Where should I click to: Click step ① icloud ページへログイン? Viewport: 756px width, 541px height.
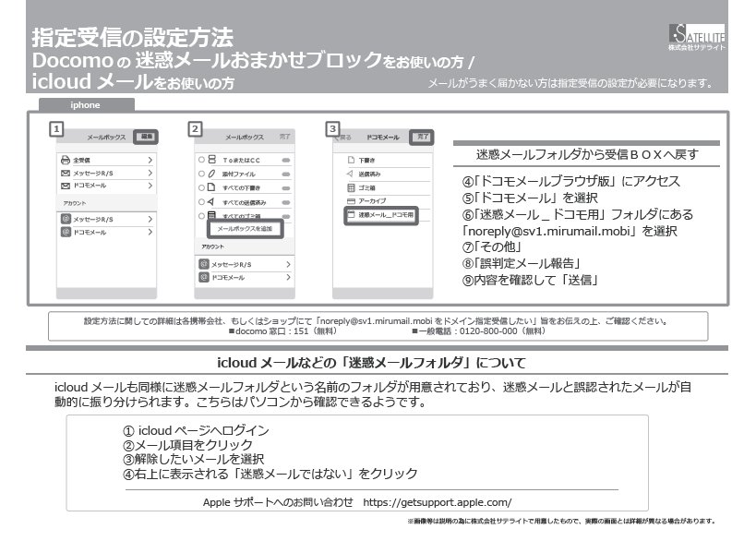pos(196,430)
